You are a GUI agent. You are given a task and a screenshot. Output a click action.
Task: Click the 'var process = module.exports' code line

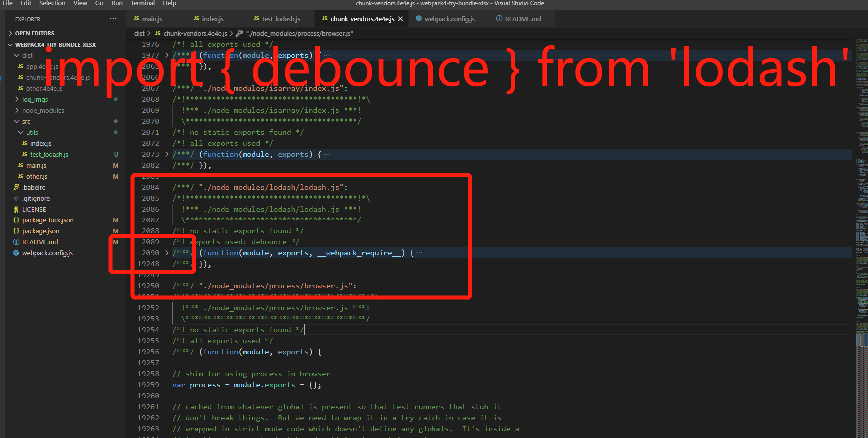pos(247,385)
